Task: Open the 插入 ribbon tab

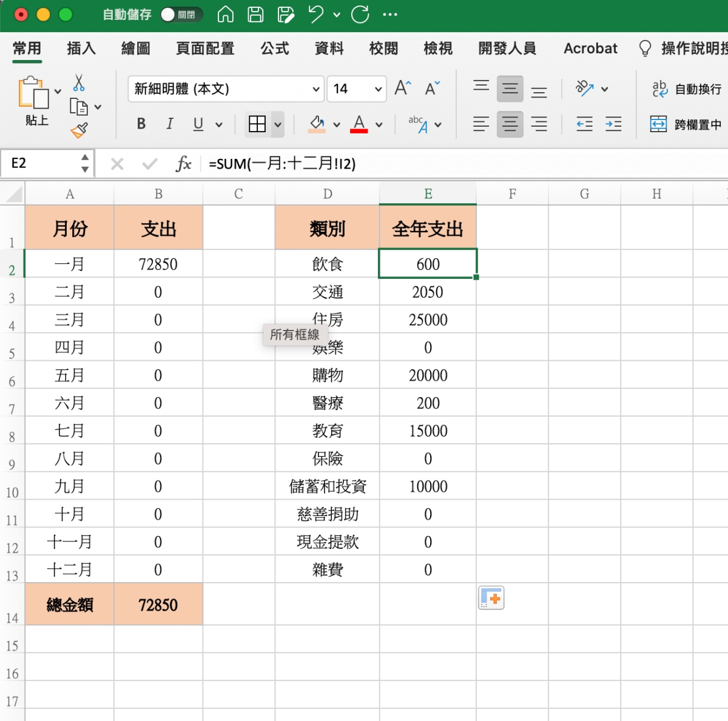Action: click(81, 49)
